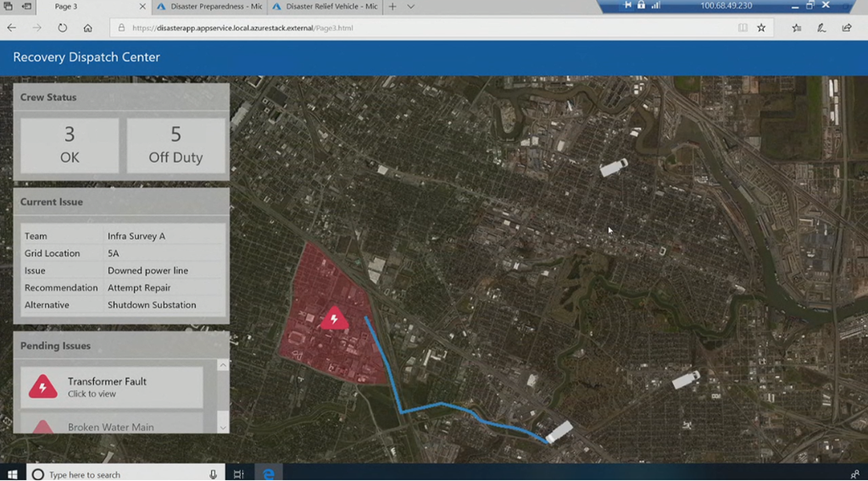Image resolution: width=868 pixels, height=481 pixels.
Task: Click the 'Infra Survey A' team value
Action: 136,236
